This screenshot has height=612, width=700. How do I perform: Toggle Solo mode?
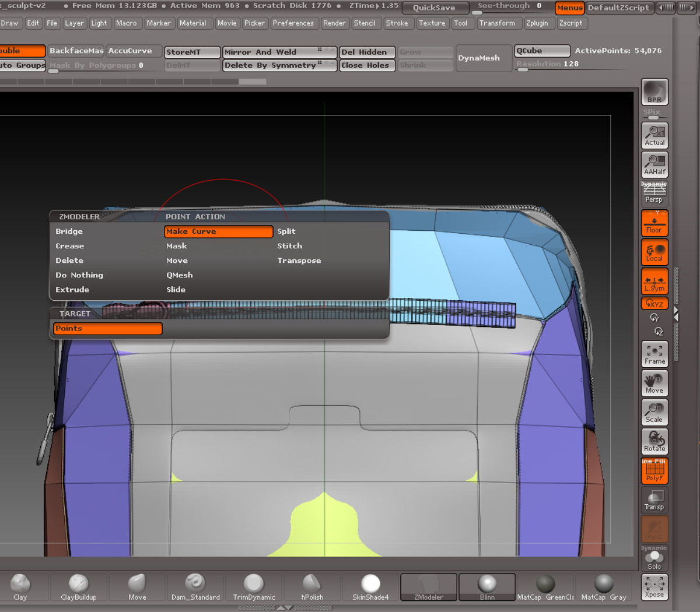pyautogui.click(x=654, y=560)
